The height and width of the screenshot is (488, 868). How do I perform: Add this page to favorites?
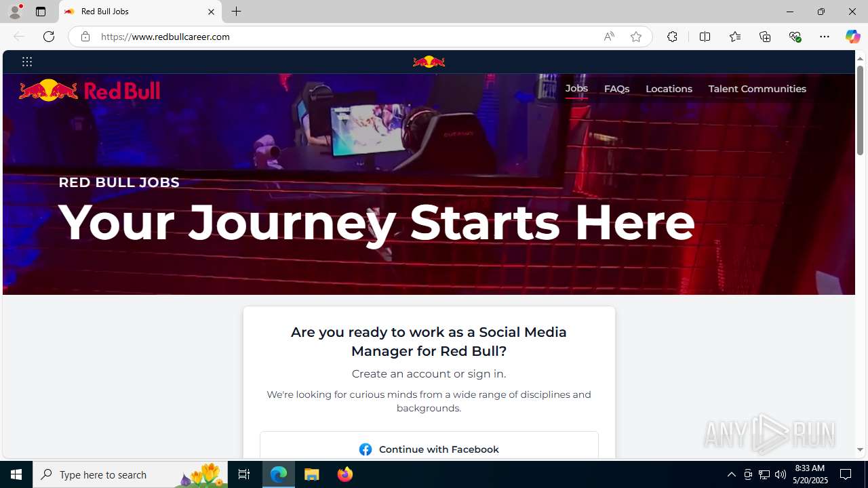tap(635, 37)
